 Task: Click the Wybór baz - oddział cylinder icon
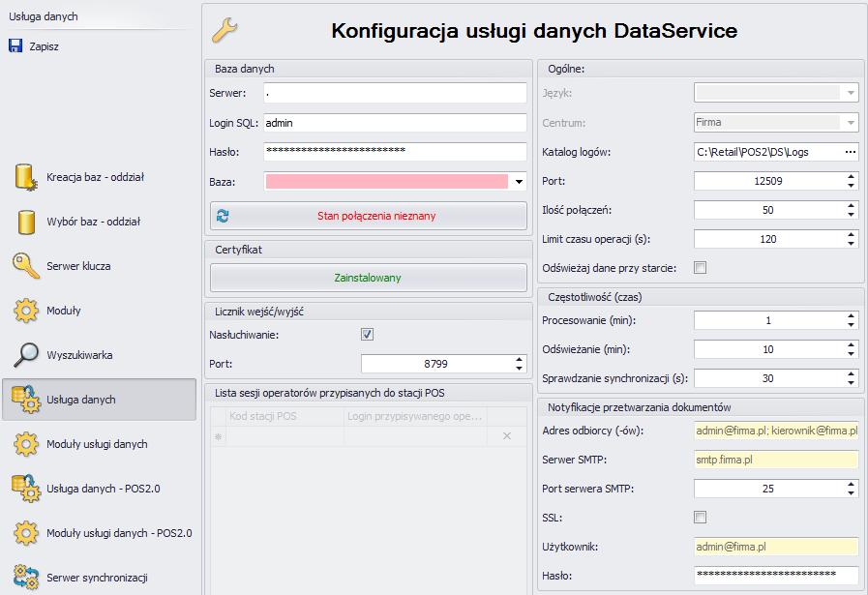(x=26, y=222)
